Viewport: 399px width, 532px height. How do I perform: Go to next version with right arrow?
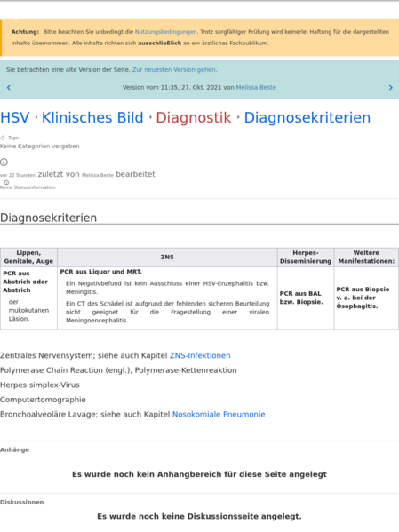tap(390, 88)
